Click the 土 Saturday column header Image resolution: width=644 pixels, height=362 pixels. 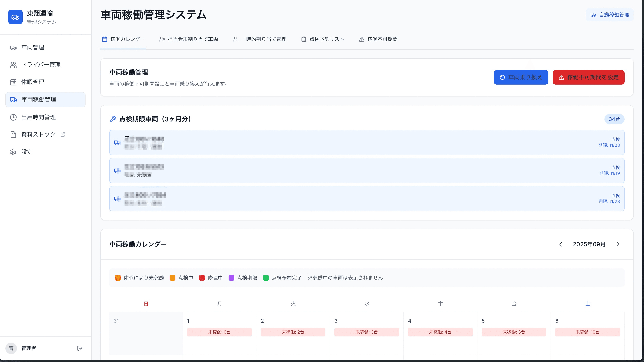[x=588, y=304]
